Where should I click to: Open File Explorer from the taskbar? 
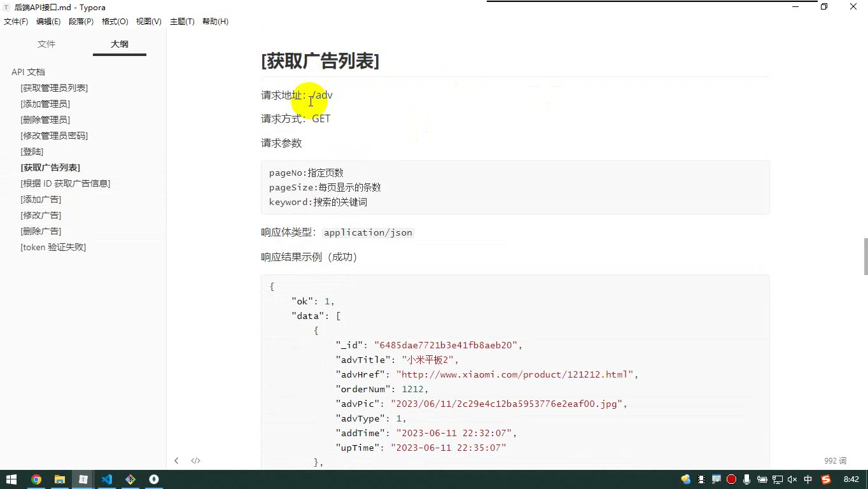(60, 479)
